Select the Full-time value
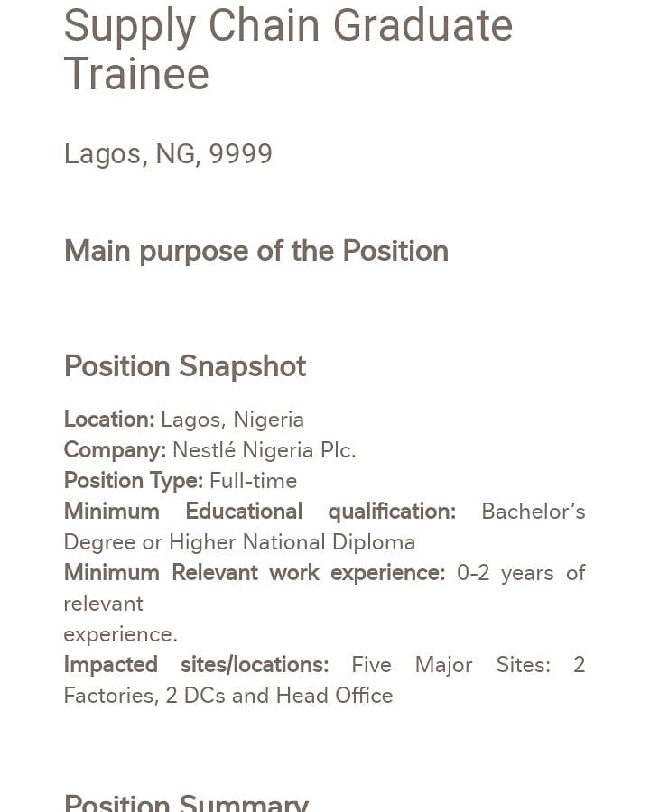 (254, 481)
